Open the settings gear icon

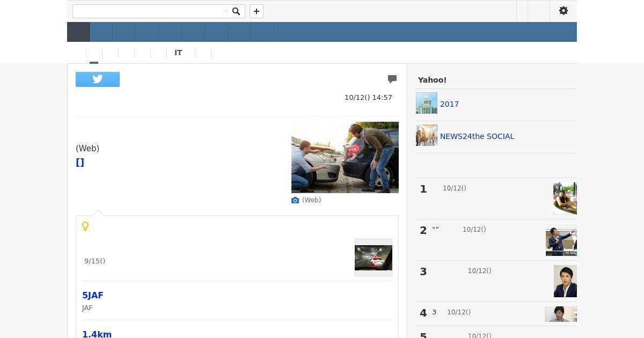pos(563,11)
